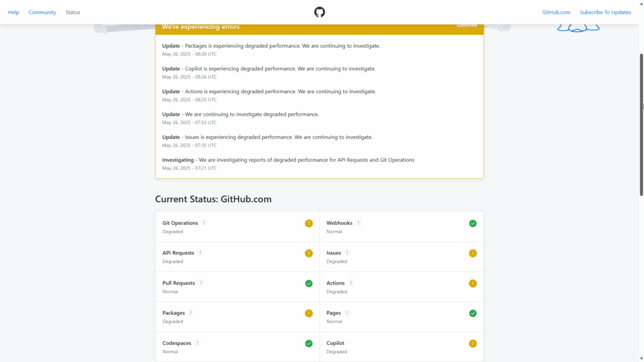The width and height of the screenshot is (644, 362).
Task: Open the help tooltip next to Issues
Action: (347, 252)
